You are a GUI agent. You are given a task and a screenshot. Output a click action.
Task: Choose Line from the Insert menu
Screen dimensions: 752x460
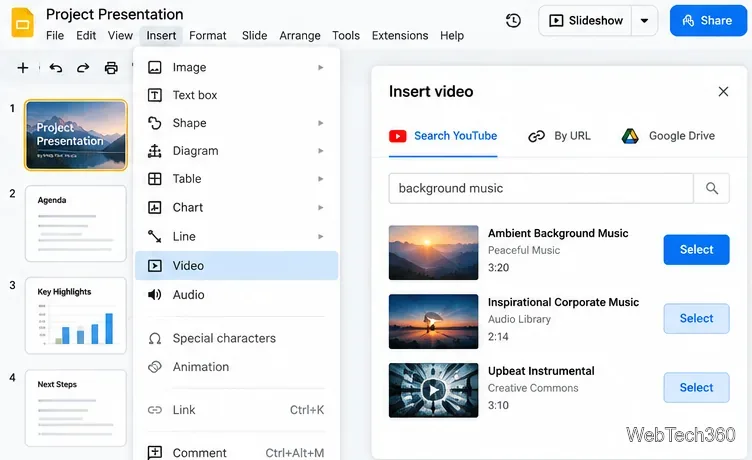click(236, 236)
